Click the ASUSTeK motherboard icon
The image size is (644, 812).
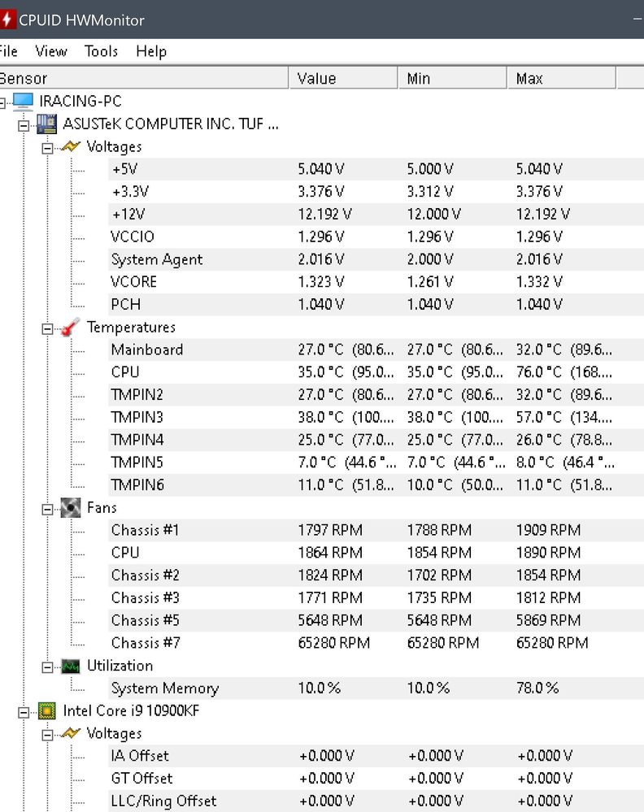click(46, 124)
